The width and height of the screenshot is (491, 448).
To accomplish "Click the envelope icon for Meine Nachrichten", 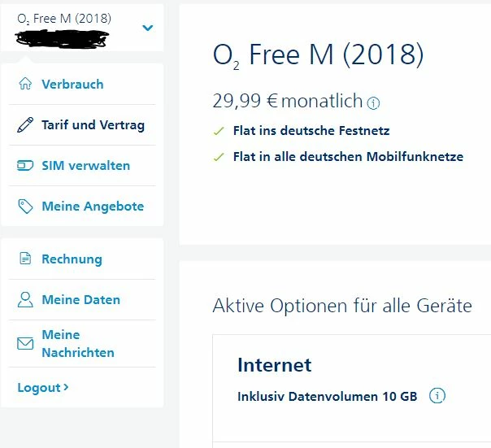I will point(25,344).
